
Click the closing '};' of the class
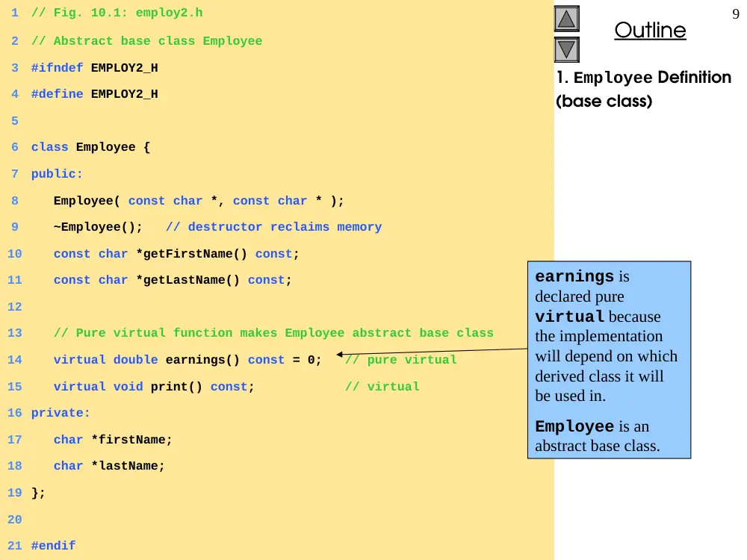[x=38, y=493]
